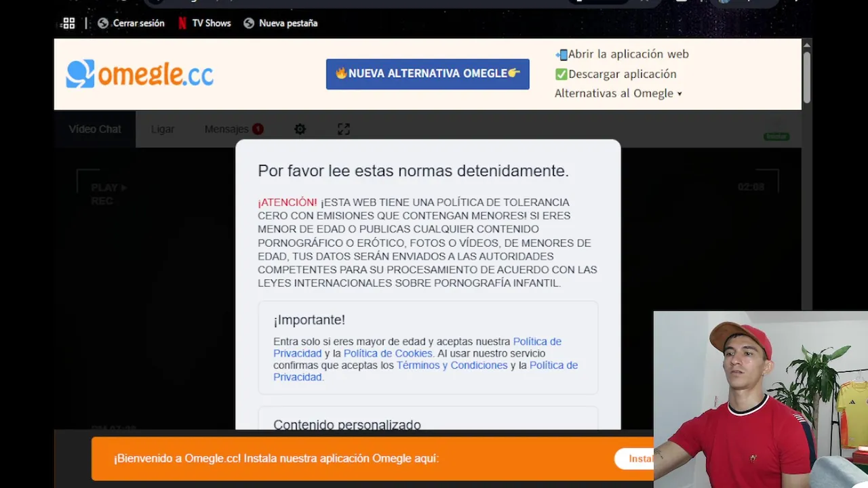Click the ¡ATENCIÓN! warning text

point(288,202)
